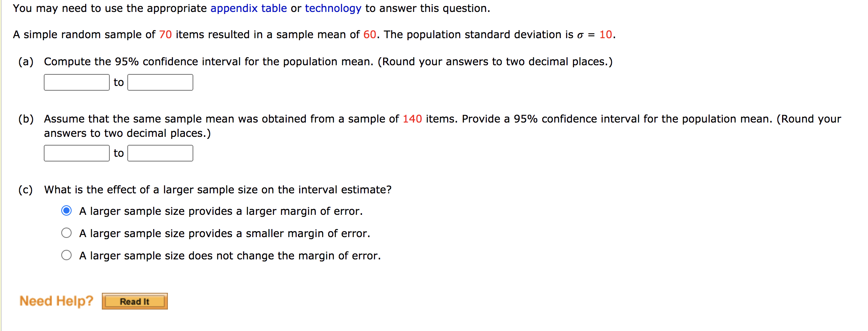
Task: Click the first answer box in part (b)
Action: (76, 153)
